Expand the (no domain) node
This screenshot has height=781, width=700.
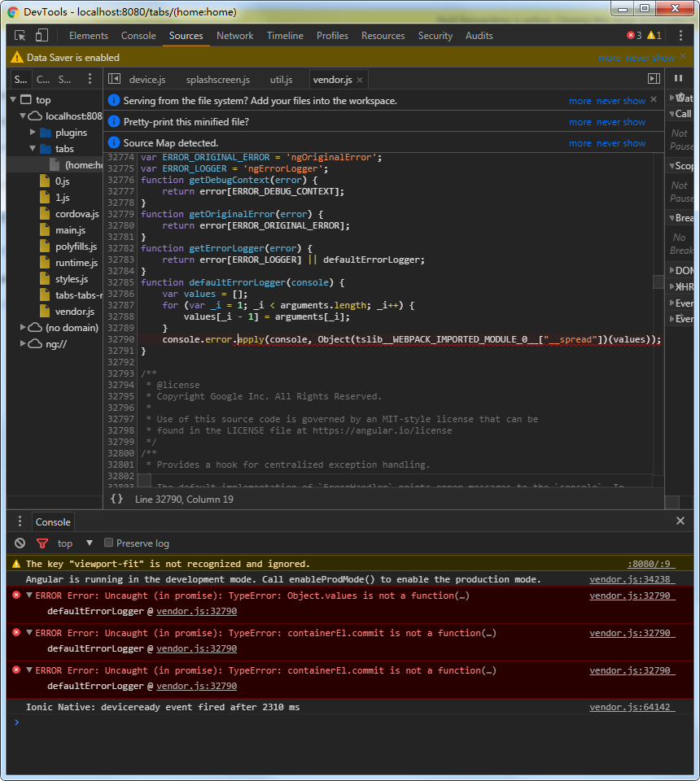tap(23, 327)
